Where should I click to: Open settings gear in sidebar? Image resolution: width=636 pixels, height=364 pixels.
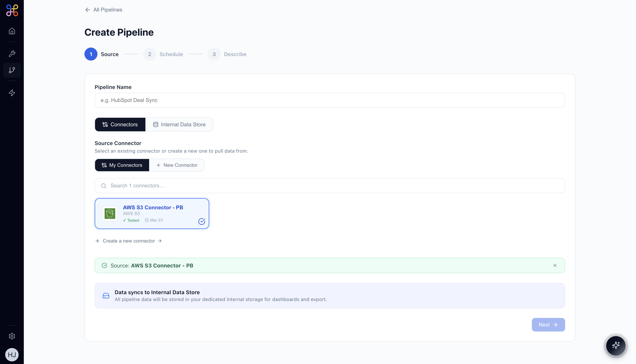pyautogui.click(x=12, y=336)
